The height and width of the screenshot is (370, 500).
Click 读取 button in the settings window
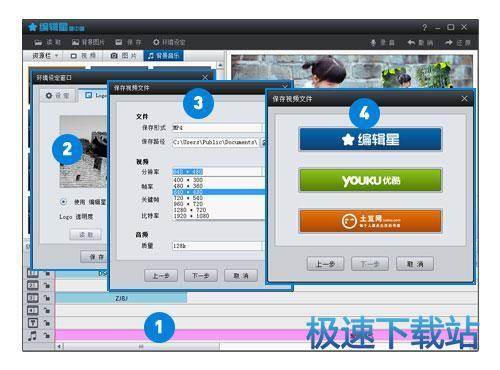tap(86, 235)
